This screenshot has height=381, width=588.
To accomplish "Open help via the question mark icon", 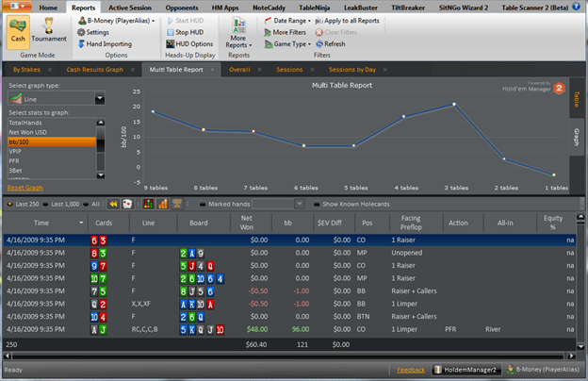I will (576, 7).
